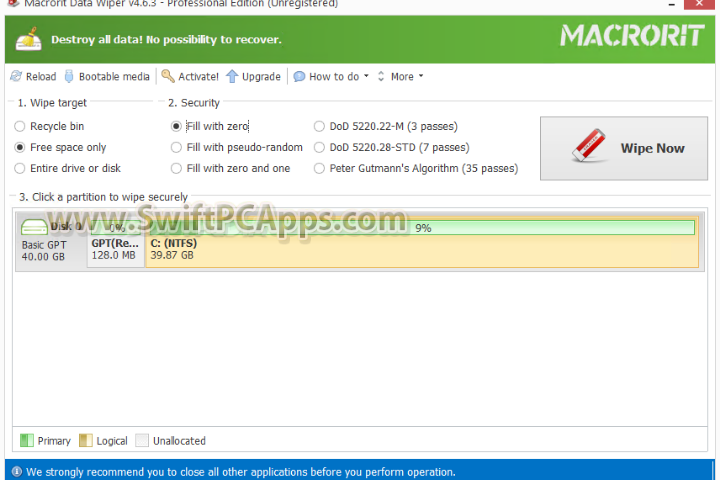The width and height of the screenshot is (720, 480).
Task: Click the 39.87 GB size text
Action: tap(172, 255)
